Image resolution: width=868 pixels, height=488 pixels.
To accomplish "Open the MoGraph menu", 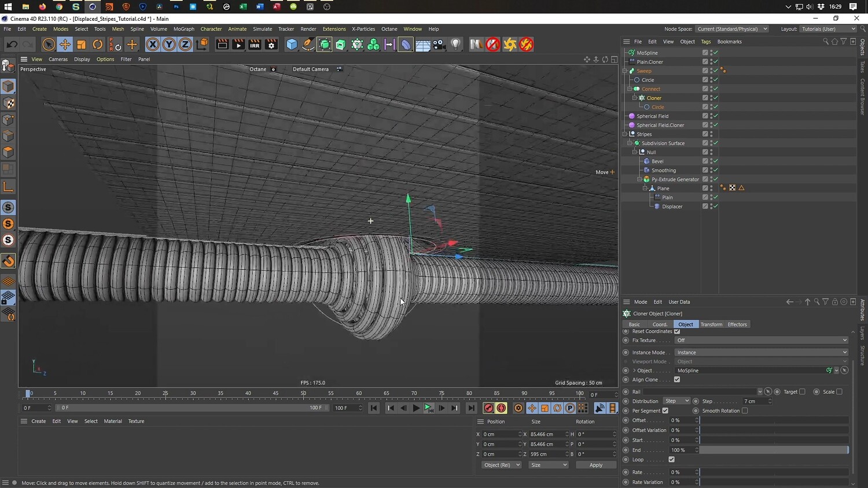I will 183,29.
